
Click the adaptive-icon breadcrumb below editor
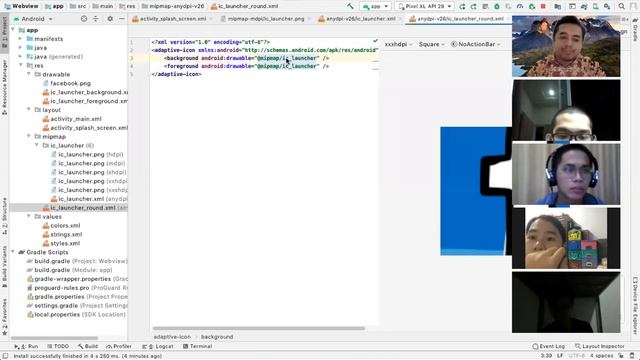[x=172, y=337]
